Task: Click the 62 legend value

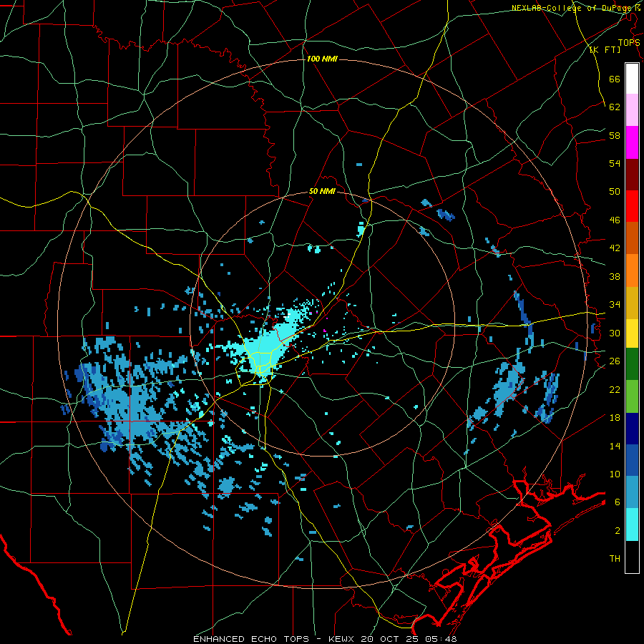Action: [x=615, y=107]
